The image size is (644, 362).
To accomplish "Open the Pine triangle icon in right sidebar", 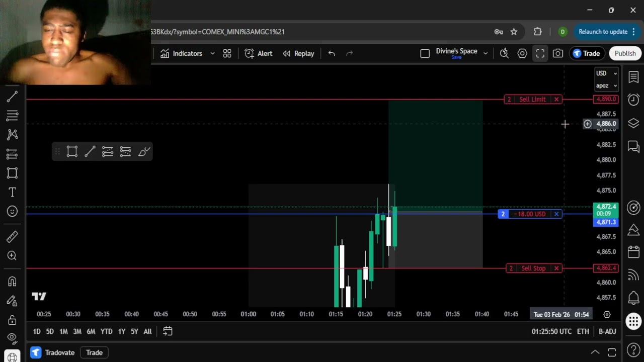I will pos(633,230).
